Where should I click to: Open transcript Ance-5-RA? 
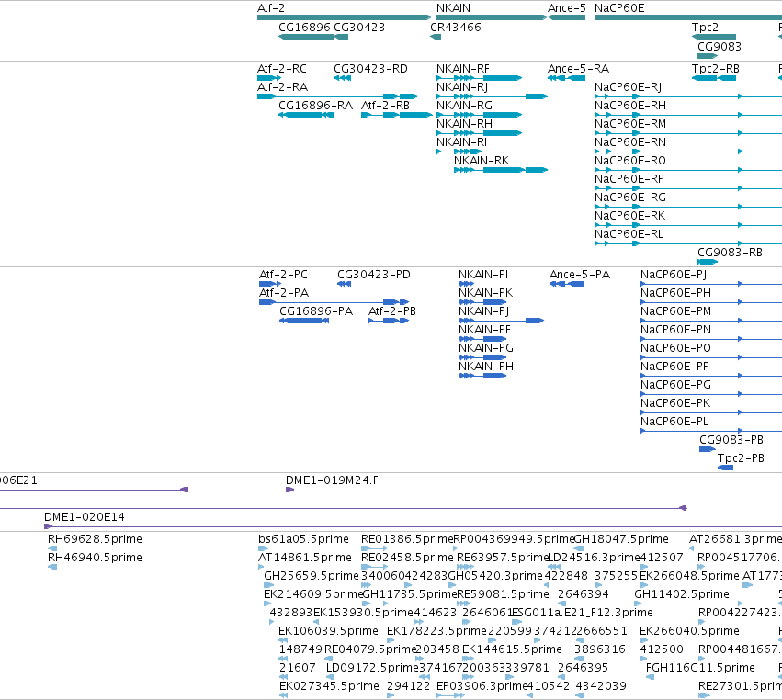[566, 78]
